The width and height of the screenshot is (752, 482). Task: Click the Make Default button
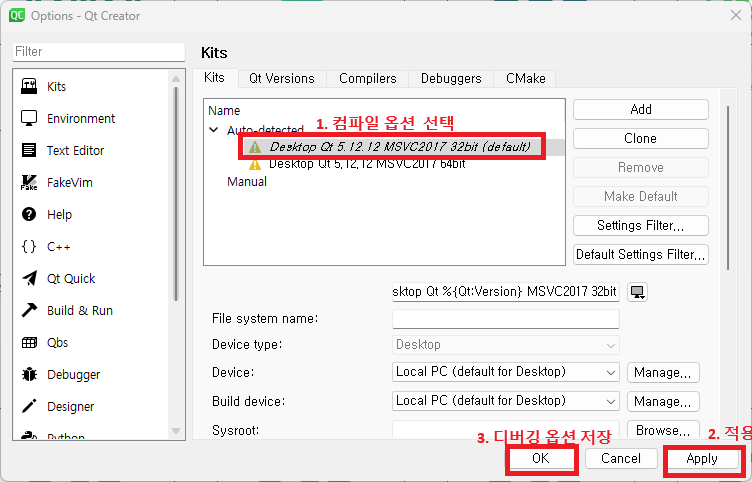(x=641, y=196)
